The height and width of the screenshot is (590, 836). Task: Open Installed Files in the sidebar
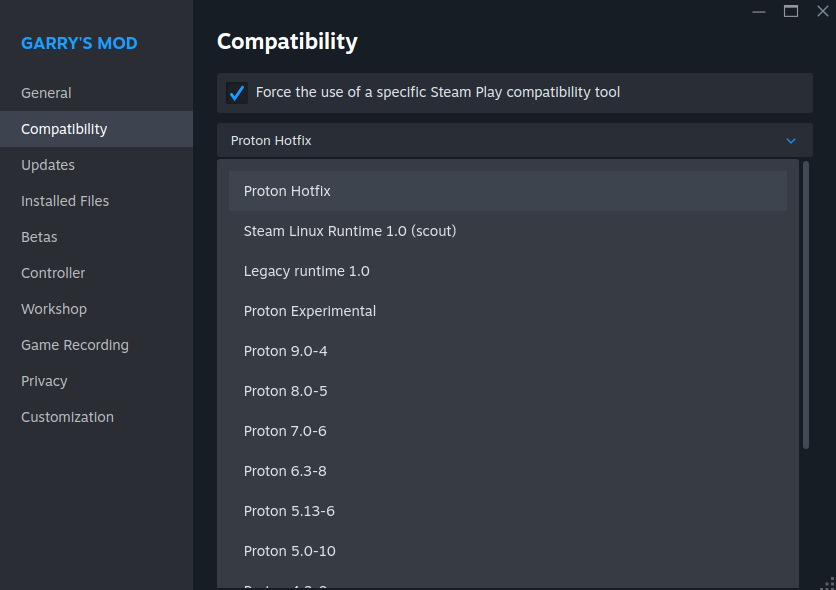[x=65, y=201]
